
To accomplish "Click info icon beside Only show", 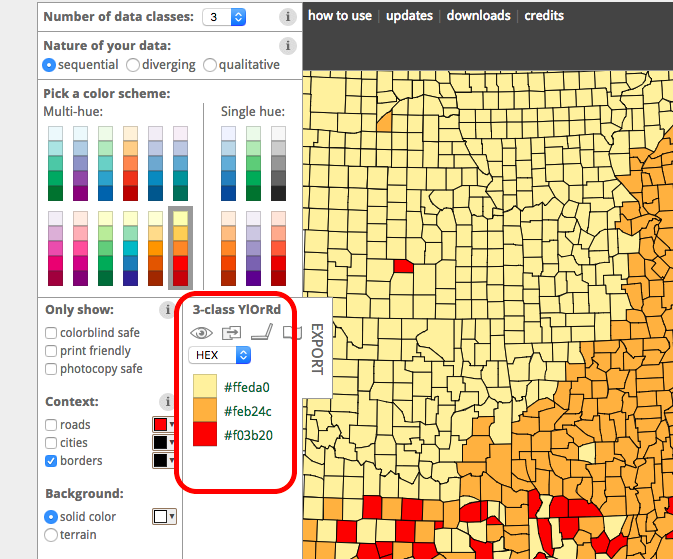I will coord(166,309).
